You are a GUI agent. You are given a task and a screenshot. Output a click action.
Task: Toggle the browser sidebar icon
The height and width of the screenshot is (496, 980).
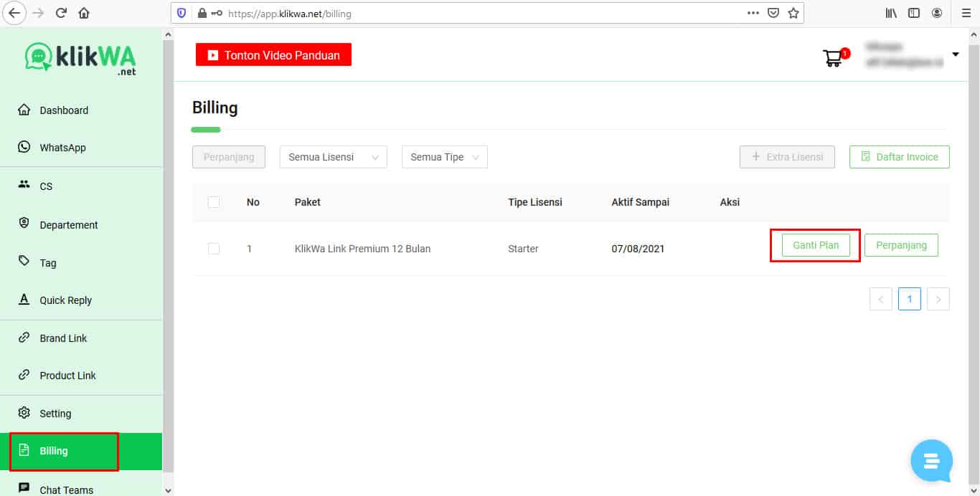(x=914, y=13)
